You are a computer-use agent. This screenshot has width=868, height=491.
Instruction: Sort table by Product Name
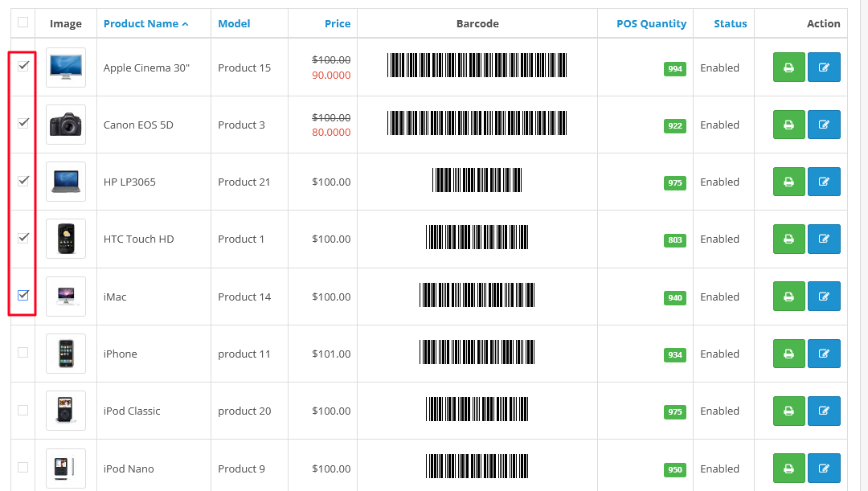(145, 24)
